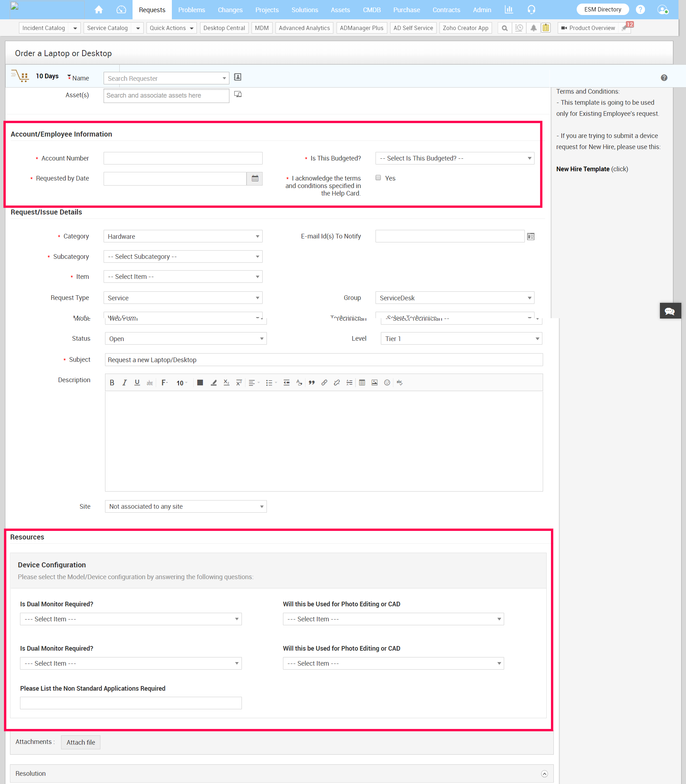Toggle strikethrough formatting in editor
The image size is (686, 784).
pyautogui.click(x=150, y=383)
